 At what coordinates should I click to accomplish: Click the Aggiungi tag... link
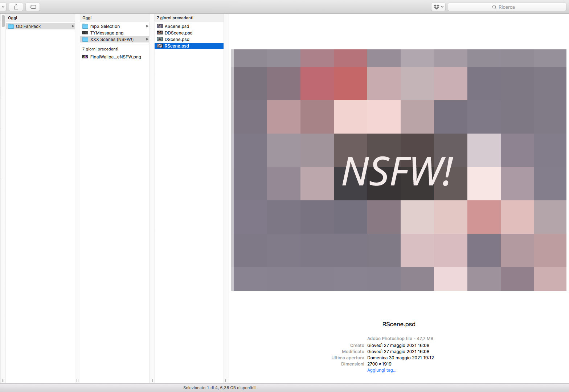point(382,370)
